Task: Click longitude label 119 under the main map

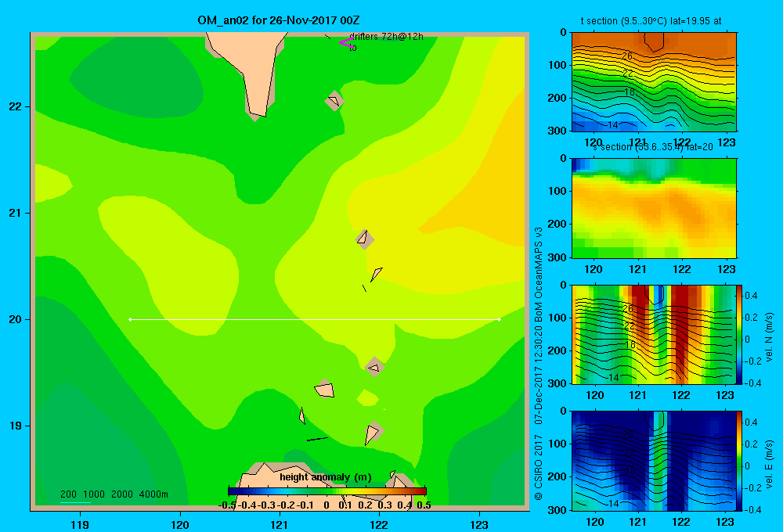Action: [x=80, y=524]
